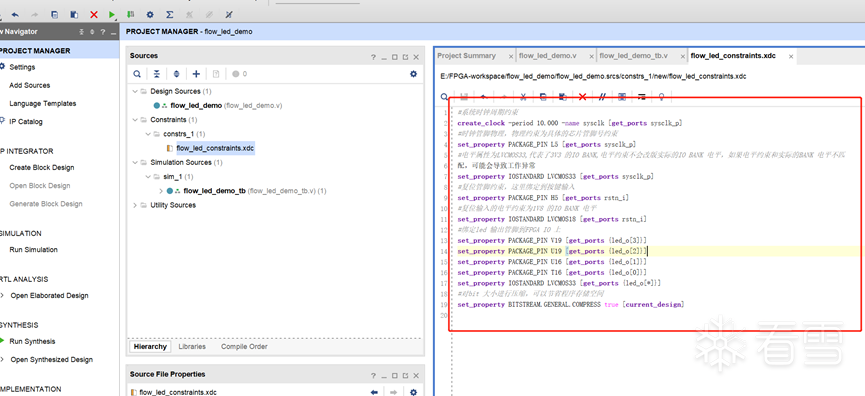Screen dimensions: 865x396
Task: Open Source File Properties gear settings
Action: tap(413, 392)
